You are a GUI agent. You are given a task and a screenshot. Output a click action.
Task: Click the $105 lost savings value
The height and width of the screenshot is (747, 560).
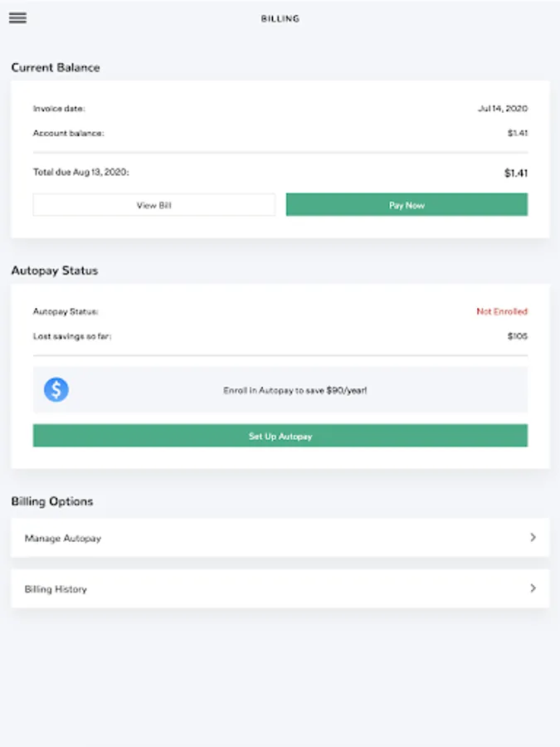518,336
